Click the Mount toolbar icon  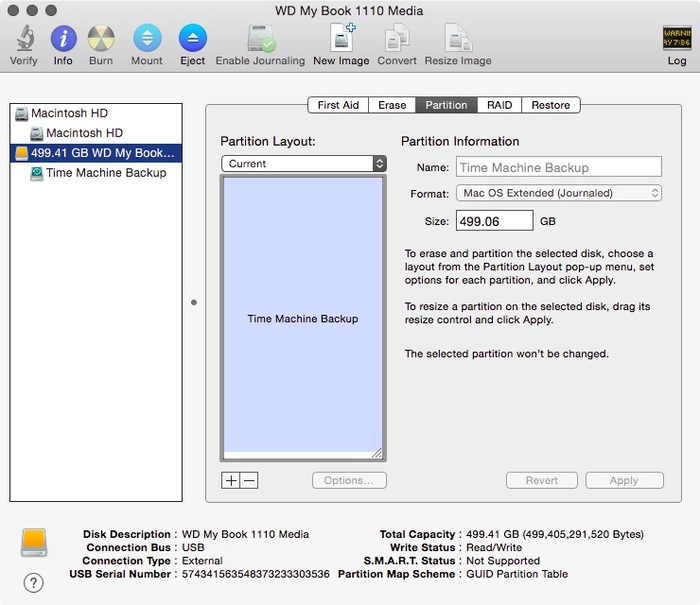click(147, 38)
